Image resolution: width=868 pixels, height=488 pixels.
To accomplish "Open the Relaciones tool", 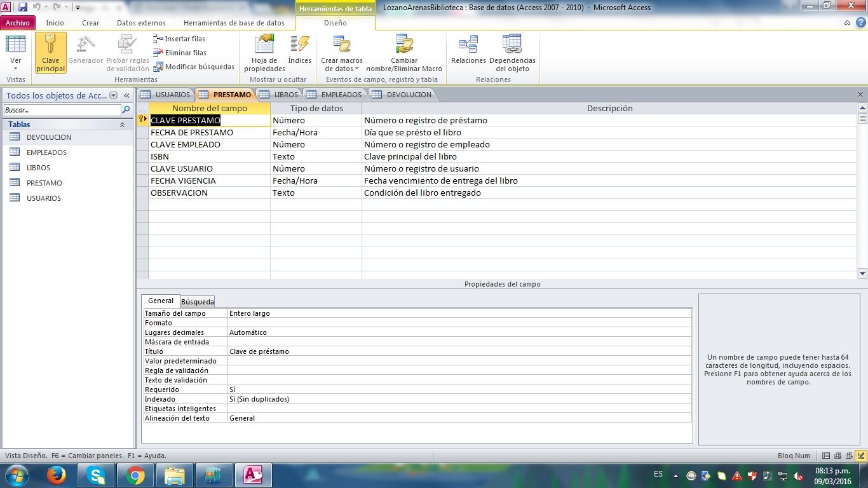I will [468, 51].
